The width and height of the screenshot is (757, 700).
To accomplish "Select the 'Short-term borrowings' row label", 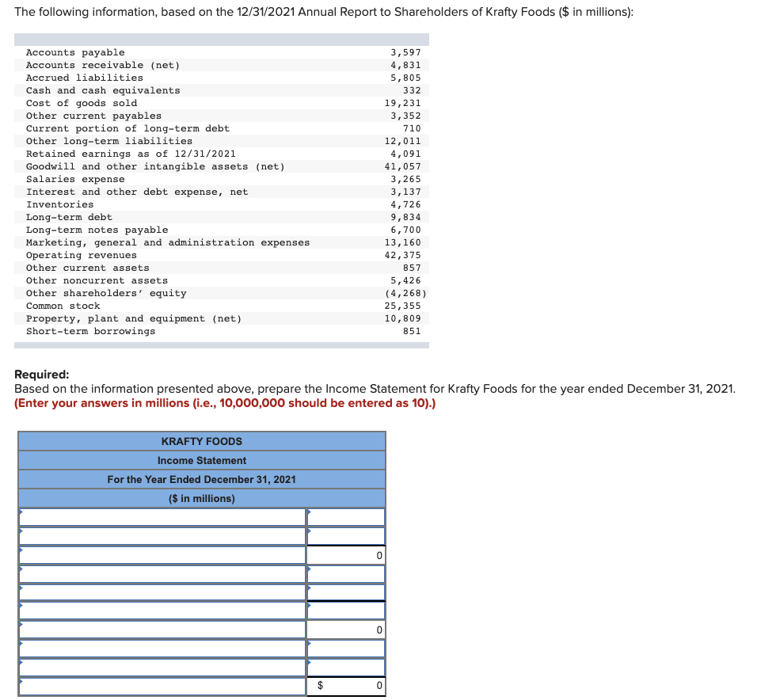I will (x=91, y=331).
